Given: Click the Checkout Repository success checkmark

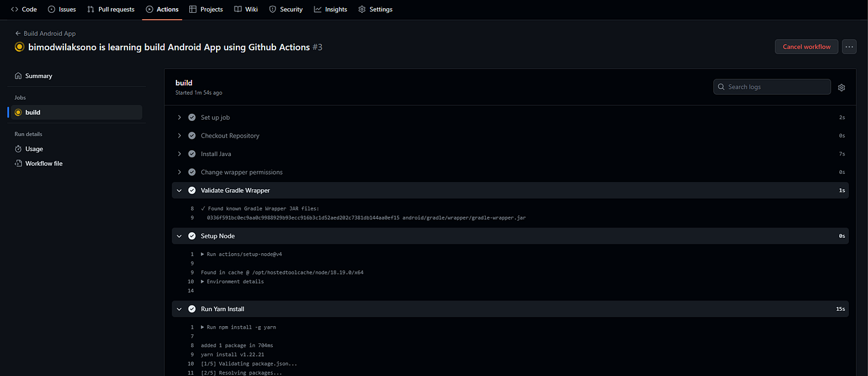Looking at the screenshot, I should pyautogui.click(x=192, y=136).
